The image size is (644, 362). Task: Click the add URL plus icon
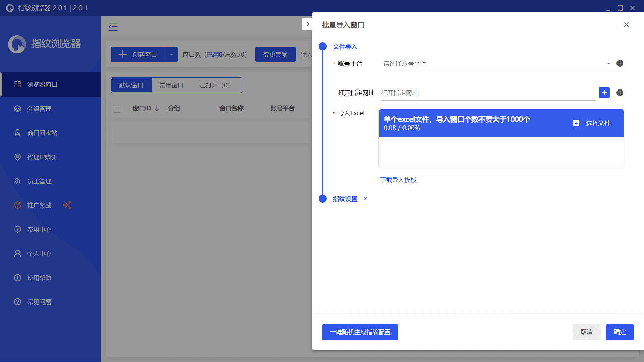click(x=604, y=93)
